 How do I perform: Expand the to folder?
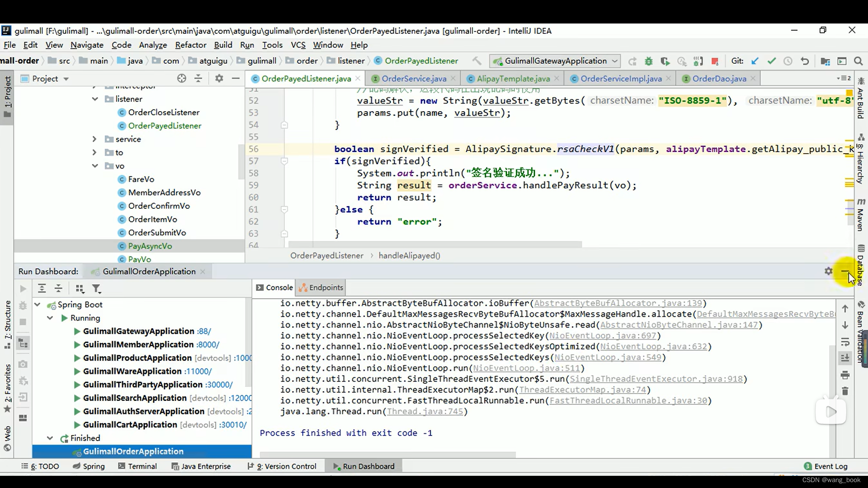[94, 153]
